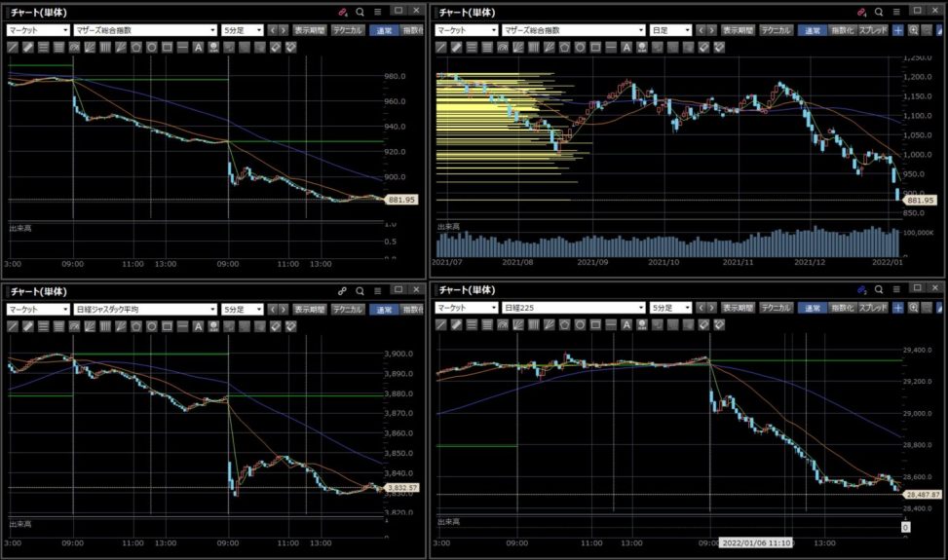Open the マーケット dropdown in Nikkei JASDAQ chart
The width and height of the screenshot is (948, 560).
pyautogui.click(x=37, y=308)
